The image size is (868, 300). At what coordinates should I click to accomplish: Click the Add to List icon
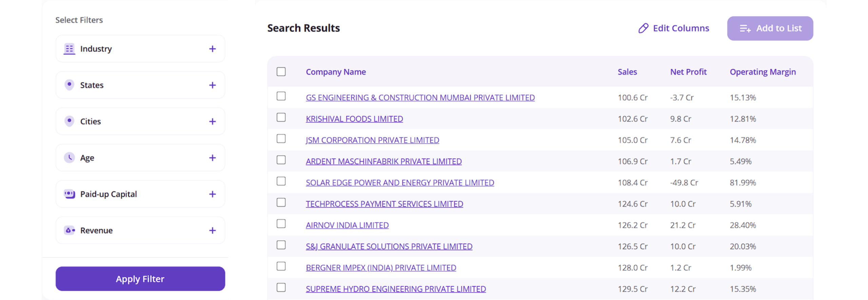tap(745, 28)
